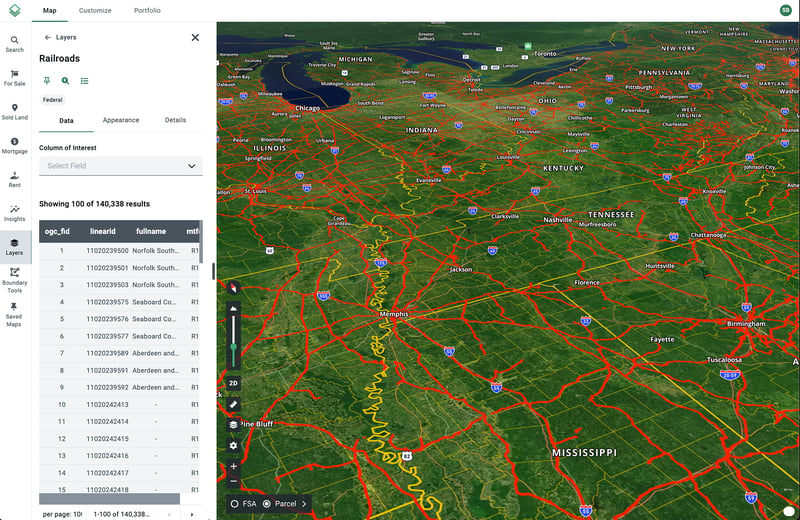Open the map layers stack button
Viewport: 800px width, 520px height.
[233, 425]
